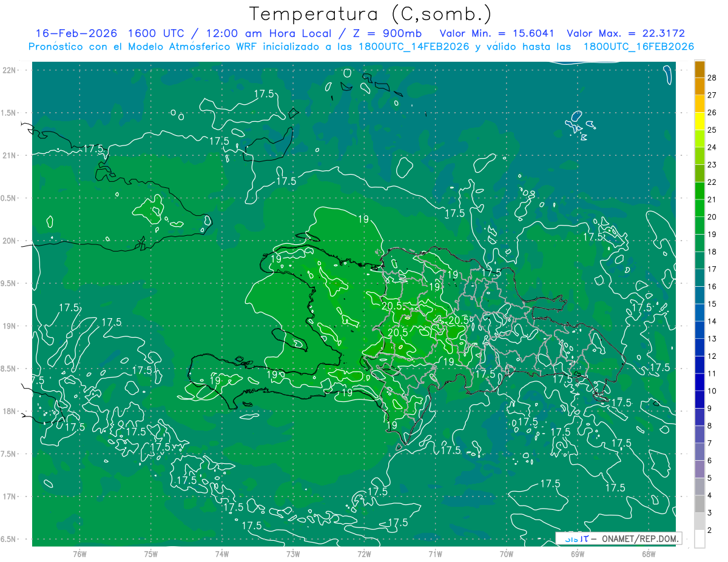Click colorbar value label '20'

712,217
